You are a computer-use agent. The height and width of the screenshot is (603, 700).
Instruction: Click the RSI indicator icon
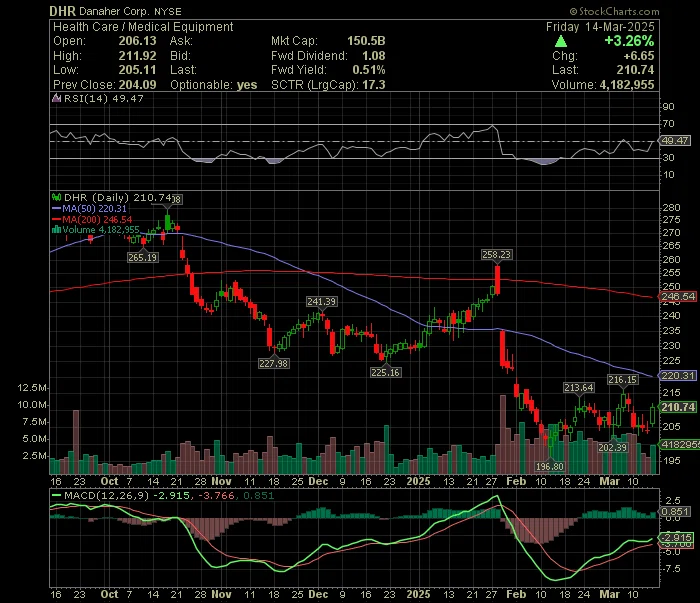pyautogui.click(x=56, y=98)
